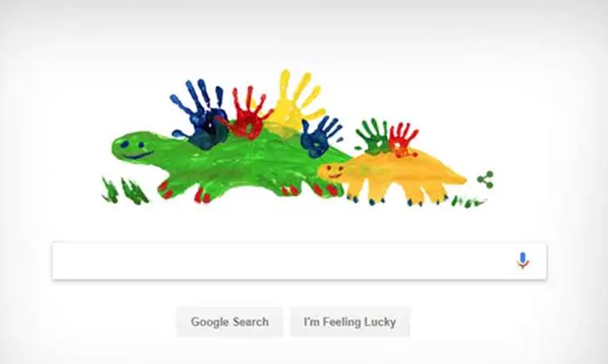This screenshot has height=364, width=608.
Task: Click the green handprint on the yellow turtle
Action: click(372, 137)
